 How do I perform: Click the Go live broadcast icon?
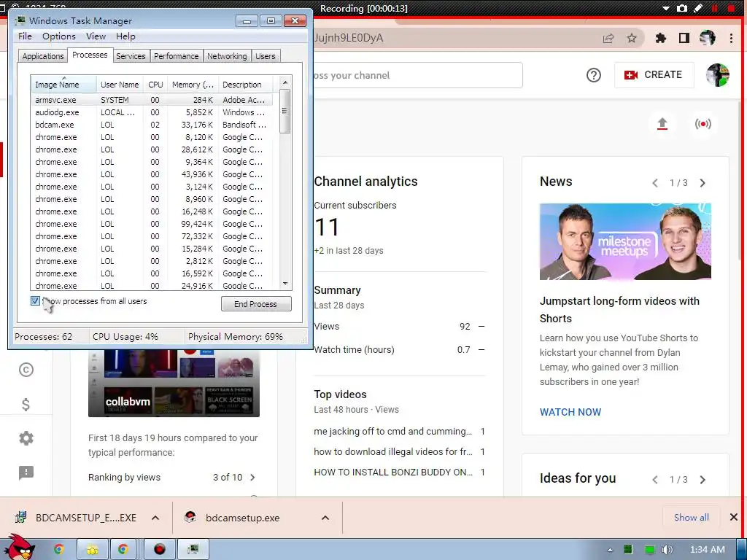[703, 124]
